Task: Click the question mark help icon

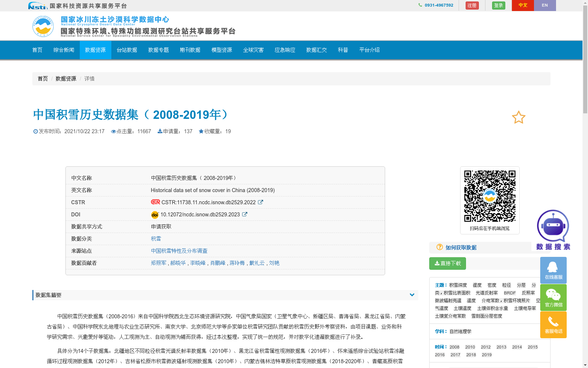Action: (x=440, y=247)
